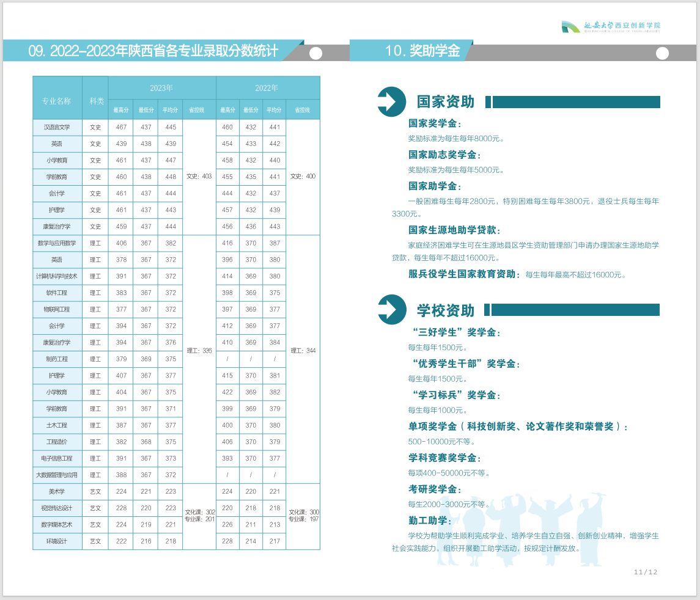Click the '每生2000-3000元不等' amount line
The width and height of the screenshot is (700, 600).
tap(449, 505)
